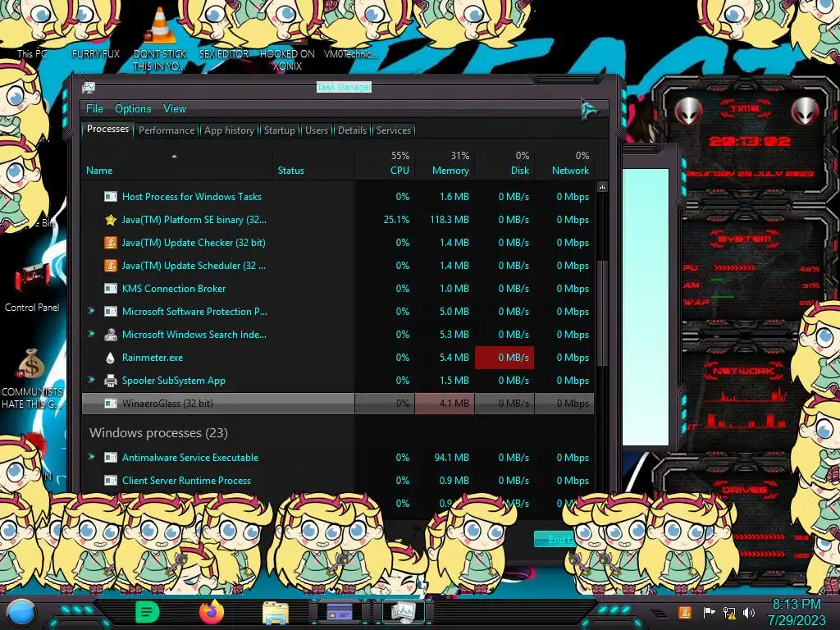The width and height of the screenshot is (840, 630).
Task: Expand Spooler SubSystem App process
Action: pyautogui.click(x=91, y=380)
